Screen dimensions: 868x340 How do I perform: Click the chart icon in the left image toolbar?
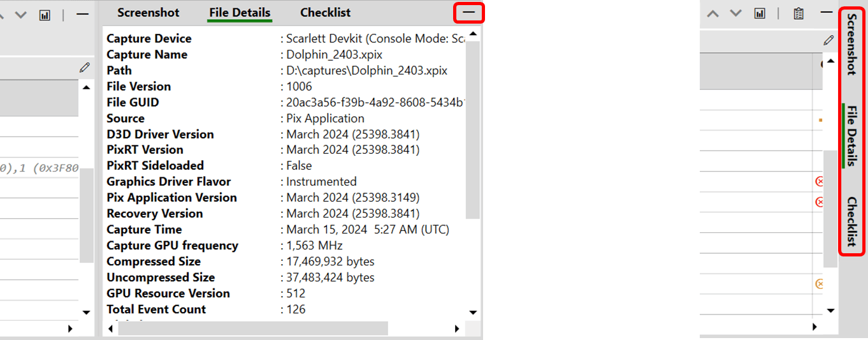click(45, 15)
